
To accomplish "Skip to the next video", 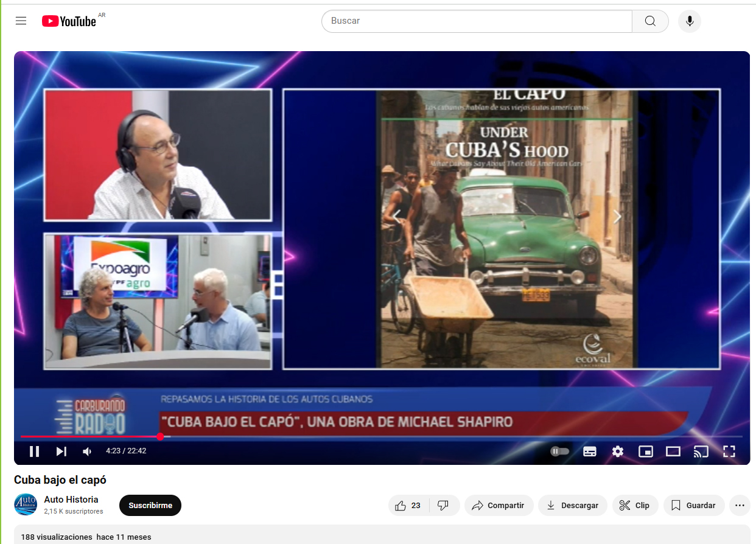I will (x=61, y=451).
